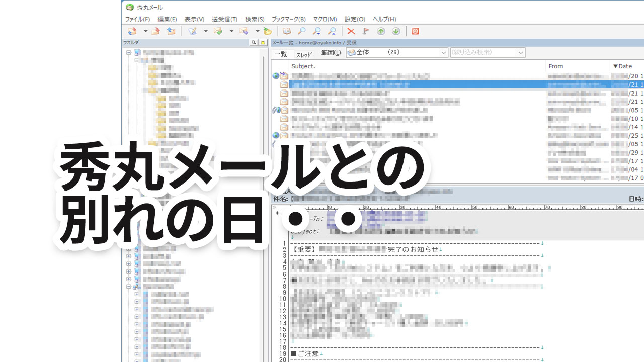
Task: Open the ブックマーク(B) menu
Action: pyautogui.click(x=288, y=19)
